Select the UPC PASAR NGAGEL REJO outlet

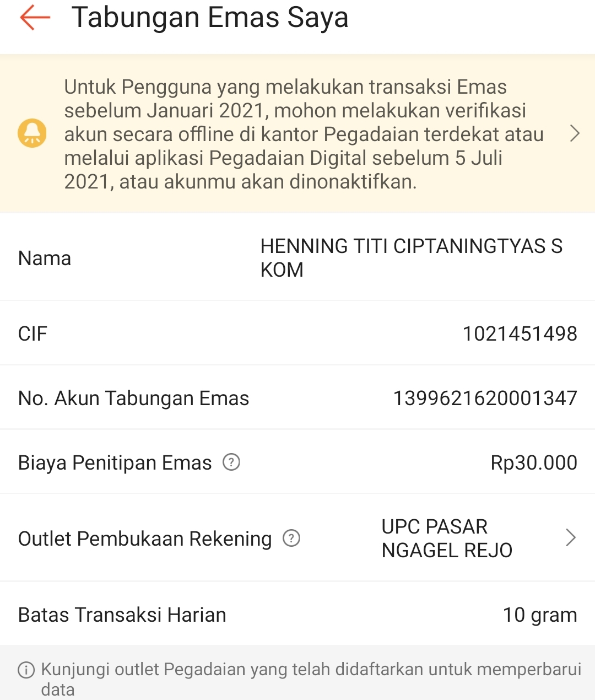click(446, 538)
